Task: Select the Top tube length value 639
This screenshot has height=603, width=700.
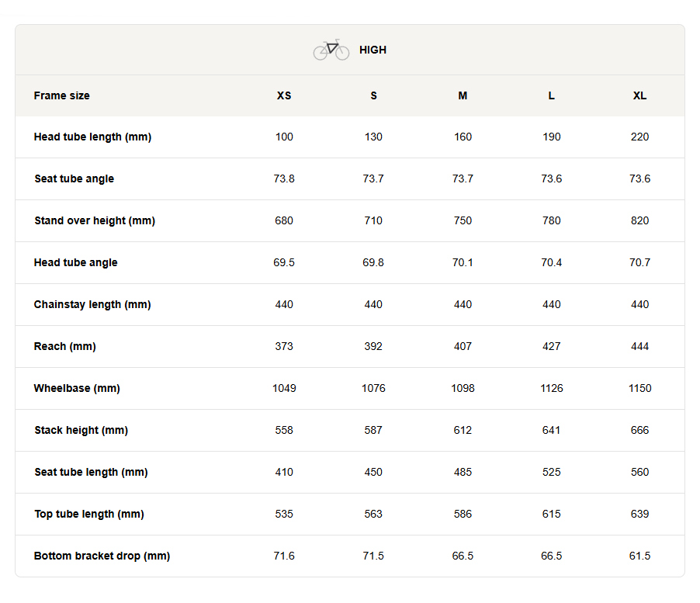Action: [639, 514]
